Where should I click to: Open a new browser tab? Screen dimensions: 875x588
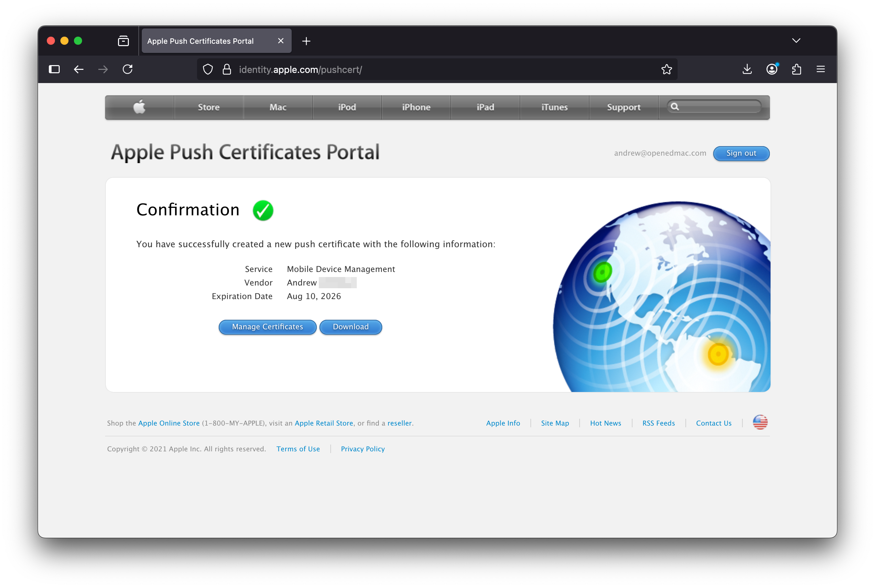coord(306,41)
